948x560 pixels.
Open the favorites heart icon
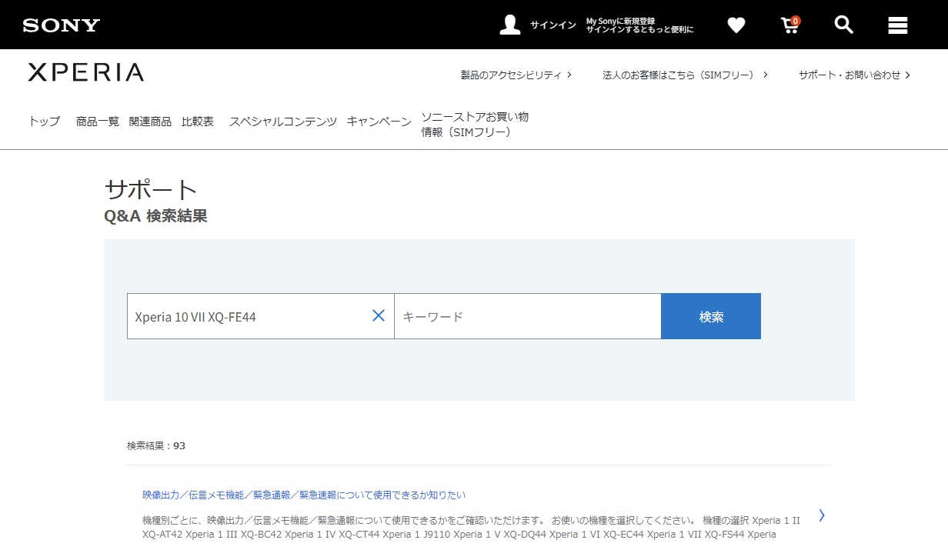click(x=736, y=25)
